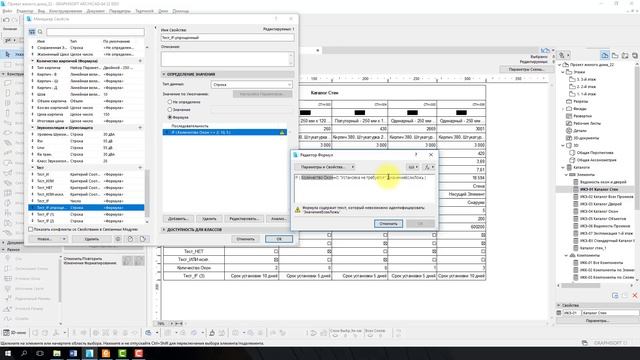
Task: Collapse the ОПРЕДЕЛЕНИЕ ЗНАЧЕНИЯ section
Action: (x=164, y=74)
